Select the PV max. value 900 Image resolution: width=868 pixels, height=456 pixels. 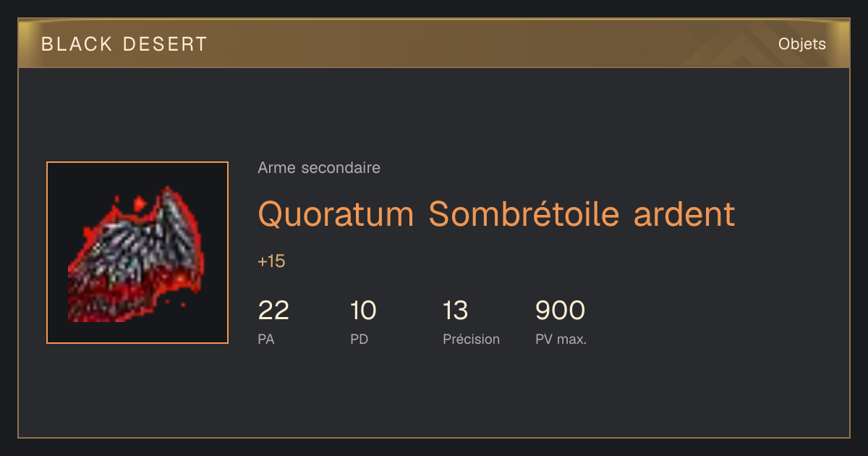(560, 311)
